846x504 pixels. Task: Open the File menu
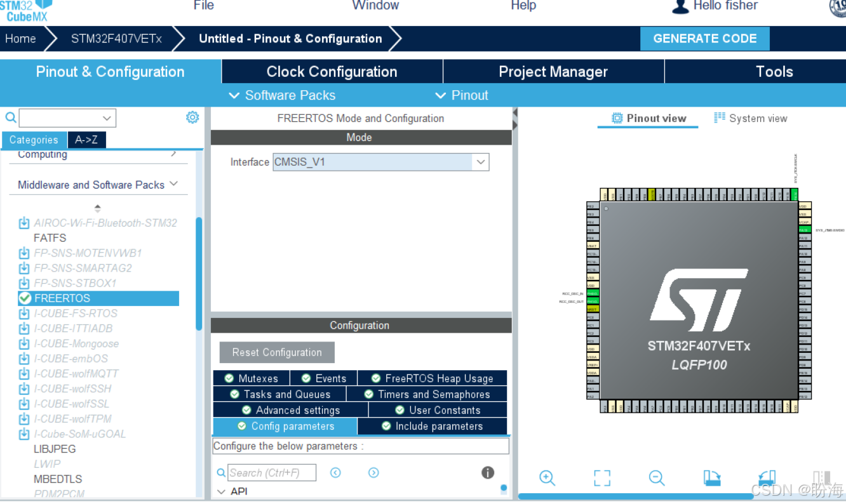(x=204, y=6)
